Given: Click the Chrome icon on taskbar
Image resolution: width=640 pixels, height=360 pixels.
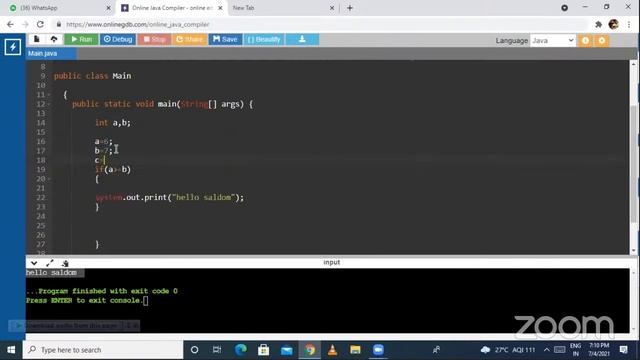Looking at the screenshot, I should [310, 350].
